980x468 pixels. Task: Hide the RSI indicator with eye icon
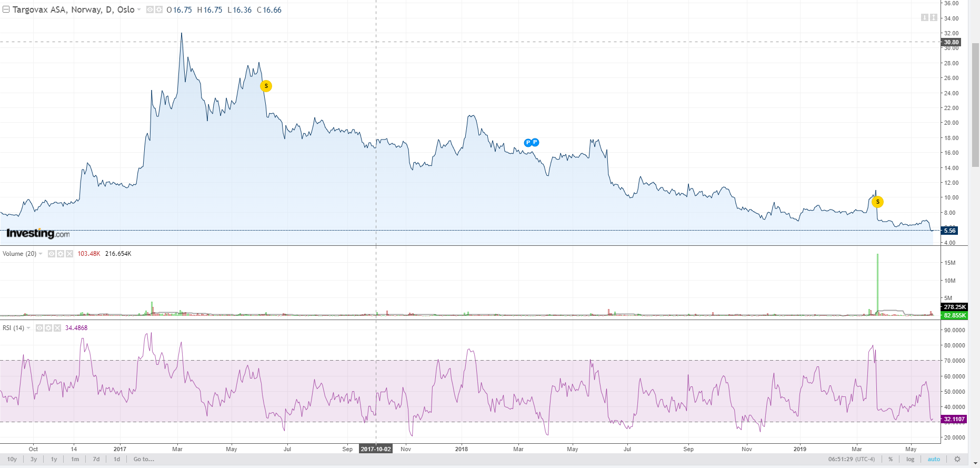pyautogui.click(x=39, y=328)
